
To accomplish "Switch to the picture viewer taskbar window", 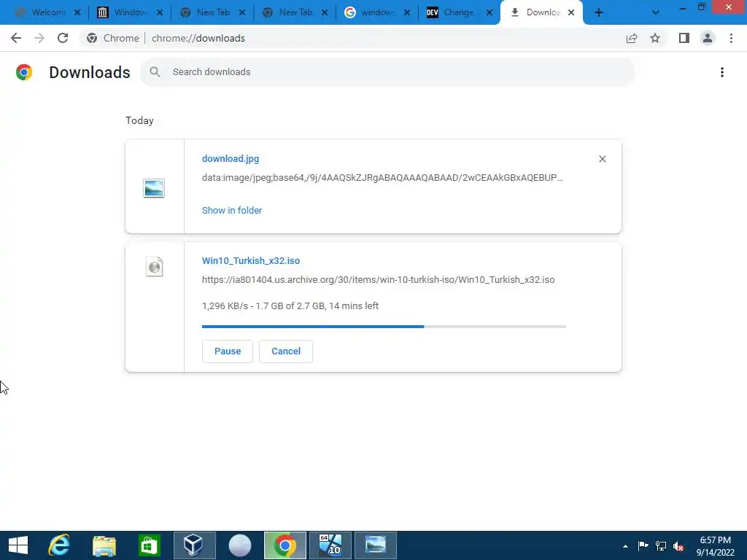I will pos(376,545).
